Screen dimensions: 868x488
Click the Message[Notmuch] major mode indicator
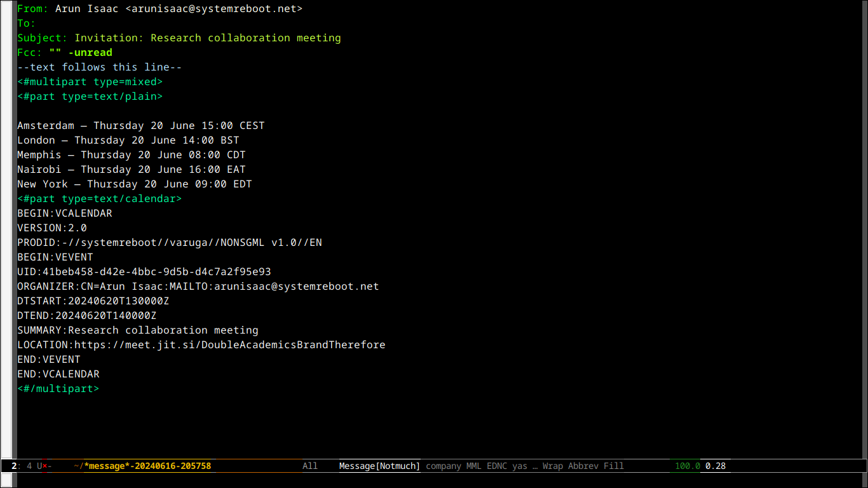coord(379,466)
